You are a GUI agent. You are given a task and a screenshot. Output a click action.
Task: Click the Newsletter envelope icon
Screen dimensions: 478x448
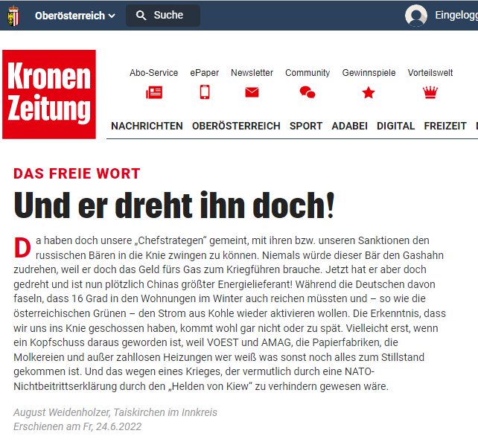[x=252, y=92]
